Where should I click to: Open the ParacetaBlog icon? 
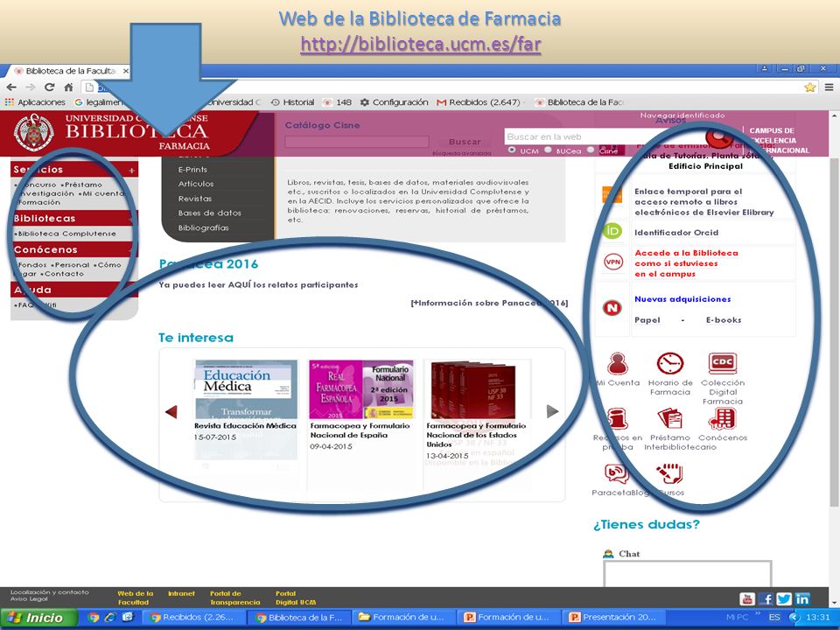(617, 473)
